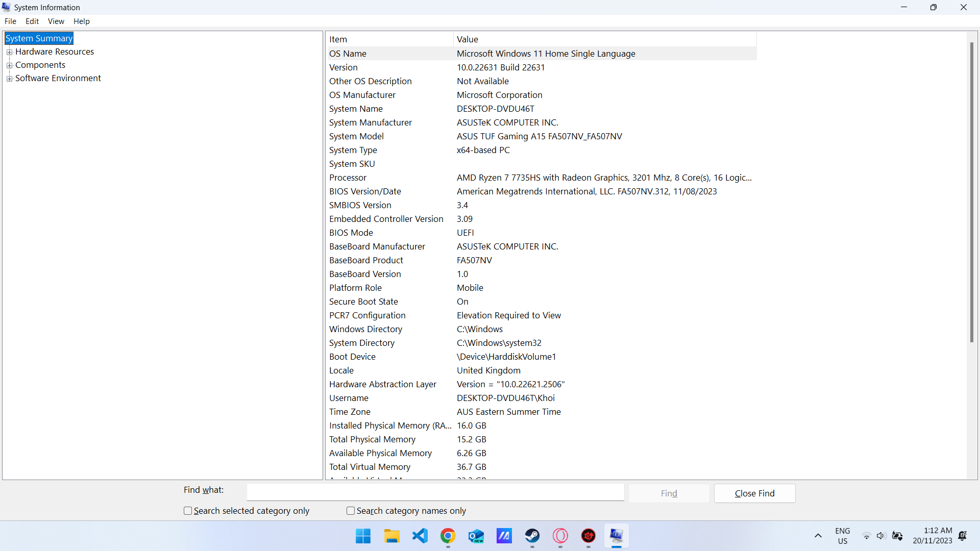Click the Find what text field

click(435, 492)
